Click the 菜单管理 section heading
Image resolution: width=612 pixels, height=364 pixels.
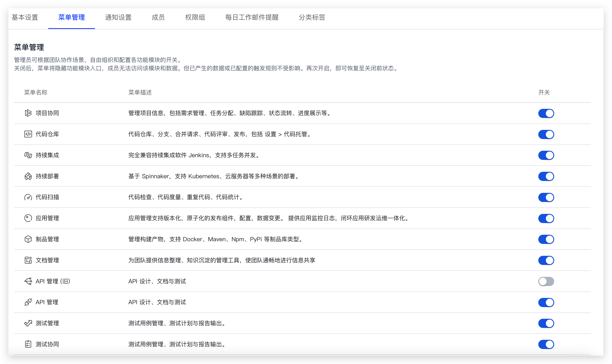point(29,47)
